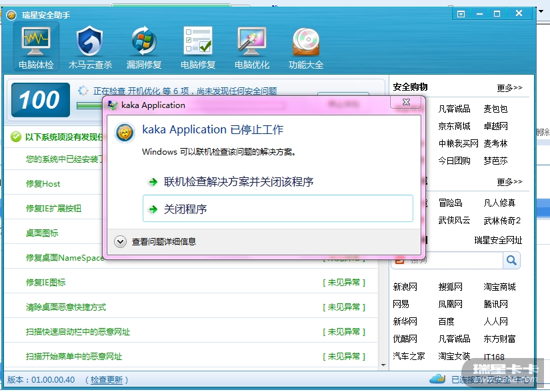Open the 凡客诚品 shopping link
Image resolution: width=550 pixels, height=392 pixels.
pos(454,109)
